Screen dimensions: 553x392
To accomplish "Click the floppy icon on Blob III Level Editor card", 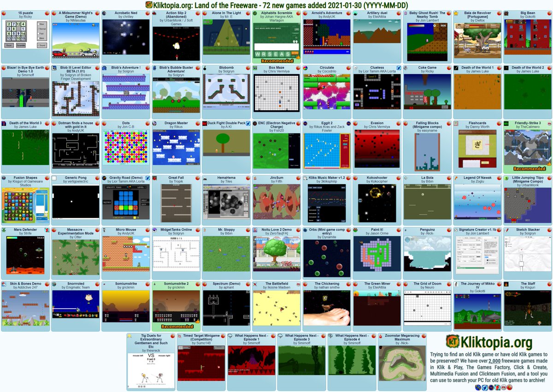I will tap(54, 68).
